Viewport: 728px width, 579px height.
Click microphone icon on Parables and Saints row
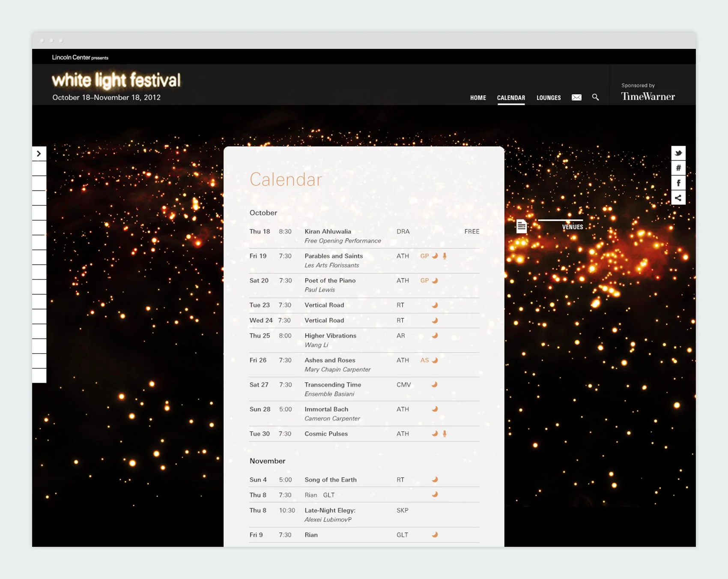[x=445, y=256]
